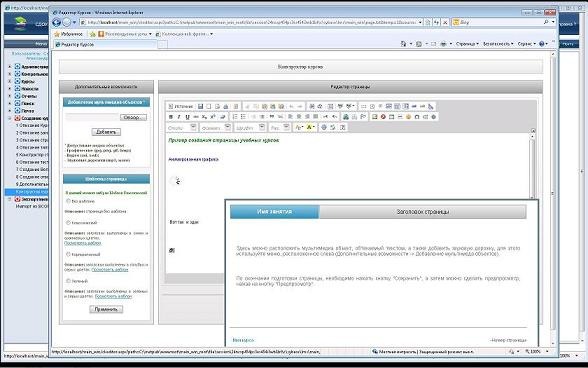The image size is (588, 368).
Task: Click the file path input next to Обзор
Action: pyautogui.click(x=92, y=117)
